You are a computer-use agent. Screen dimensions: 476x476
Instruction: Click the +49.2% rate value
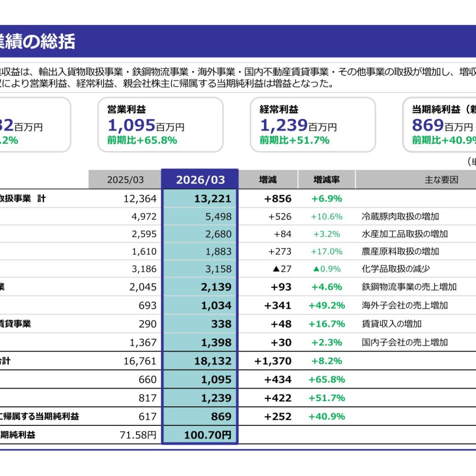pos(327,305)
